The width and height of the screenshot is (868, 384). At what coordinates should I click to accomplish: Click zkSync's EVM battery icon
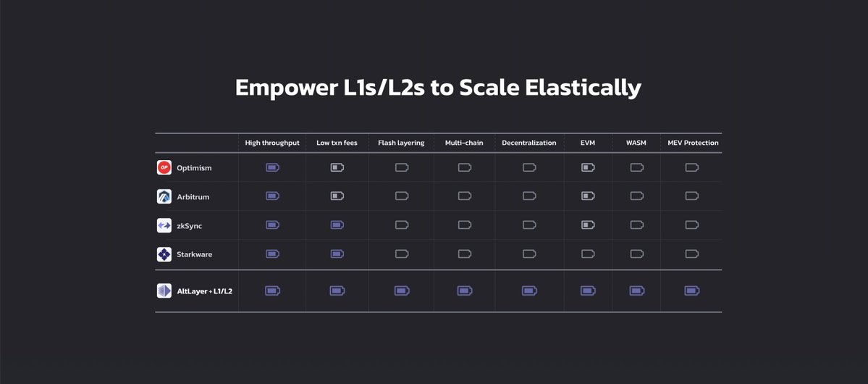coord(588,225)
